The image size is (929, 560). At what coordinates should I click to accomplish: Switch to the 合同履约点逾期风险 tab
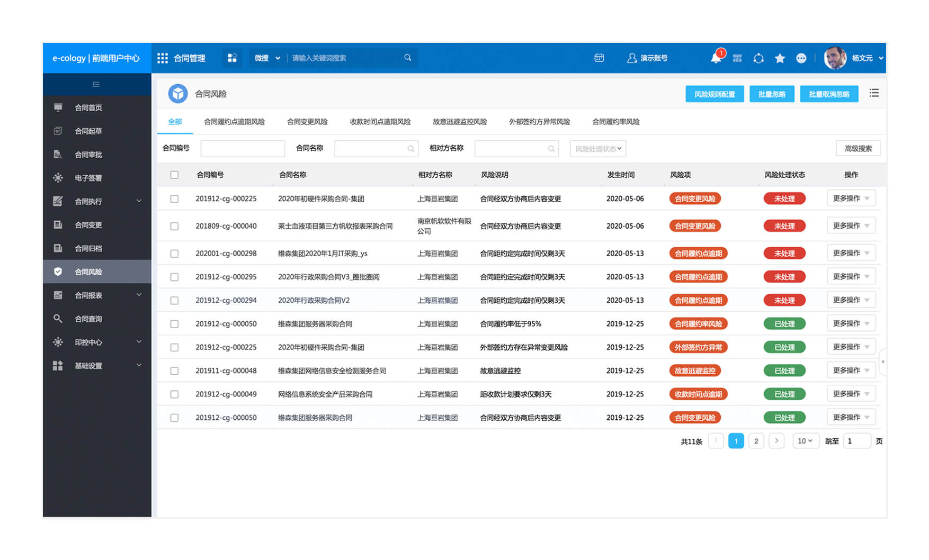pos(234,122)
